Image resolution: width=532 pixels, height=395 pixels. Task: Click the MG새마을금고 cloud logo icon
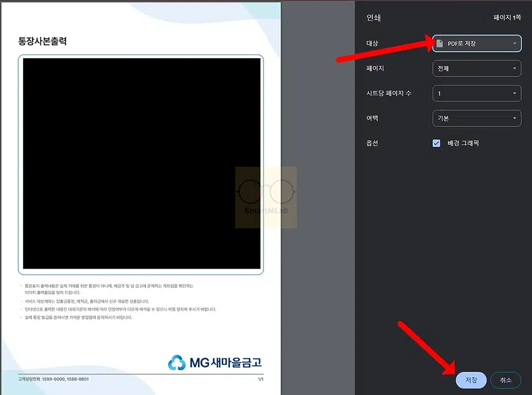[x=177, y=362]
